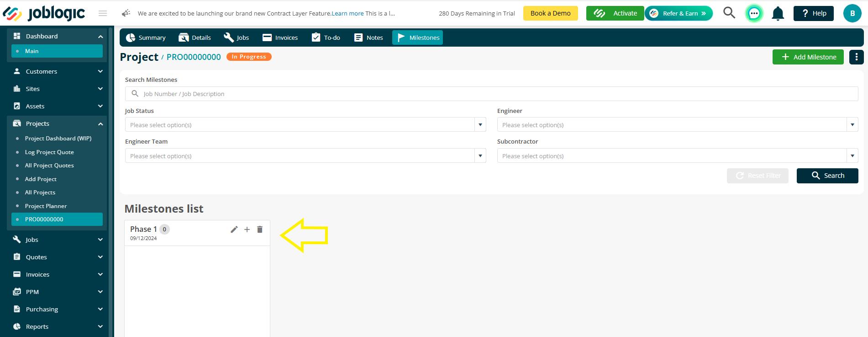Viewport: 868px width, 337px height.
Task: Select the Milestones tab
Action: [x=417, y=37]
